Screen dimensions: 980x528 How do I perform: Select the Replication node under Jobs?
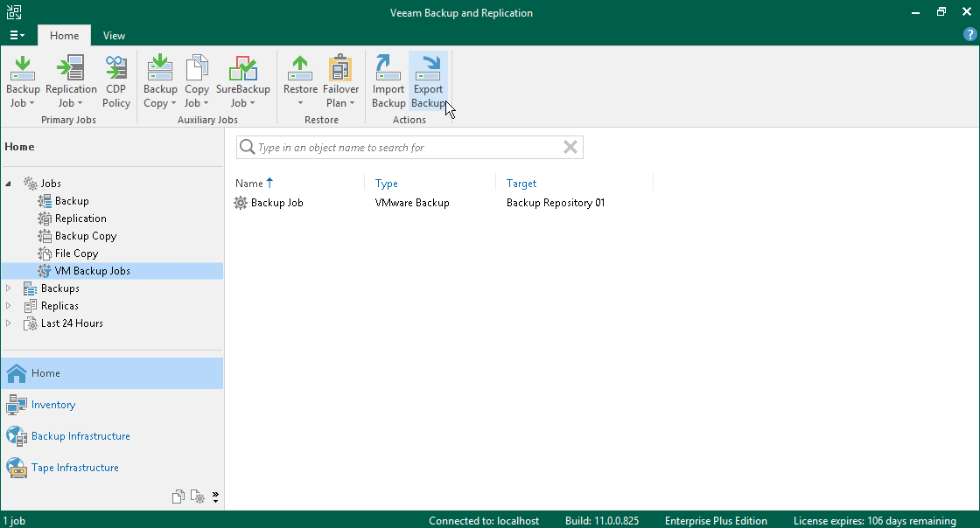click(80, 219)
